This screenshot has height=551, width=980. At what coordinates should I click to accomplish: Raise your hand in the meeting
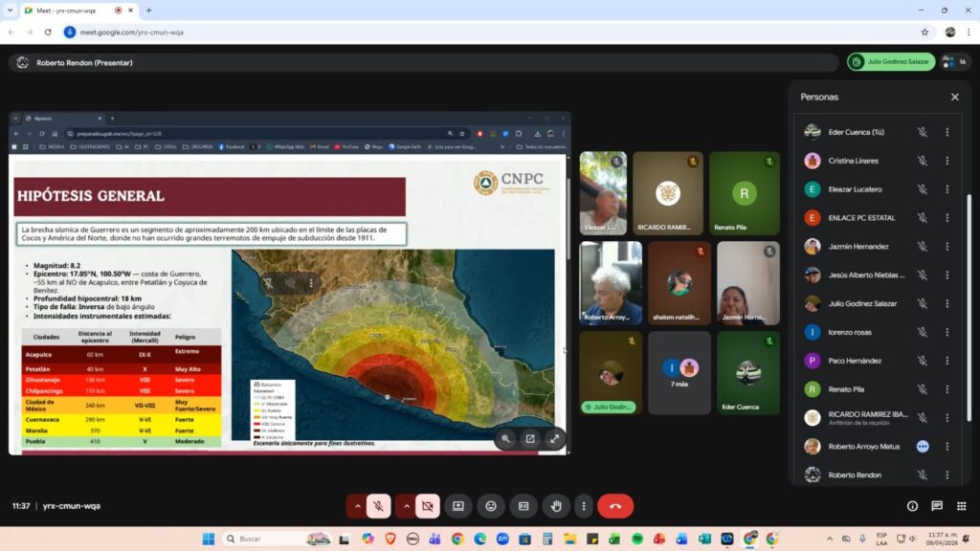(x=556, y=506)
